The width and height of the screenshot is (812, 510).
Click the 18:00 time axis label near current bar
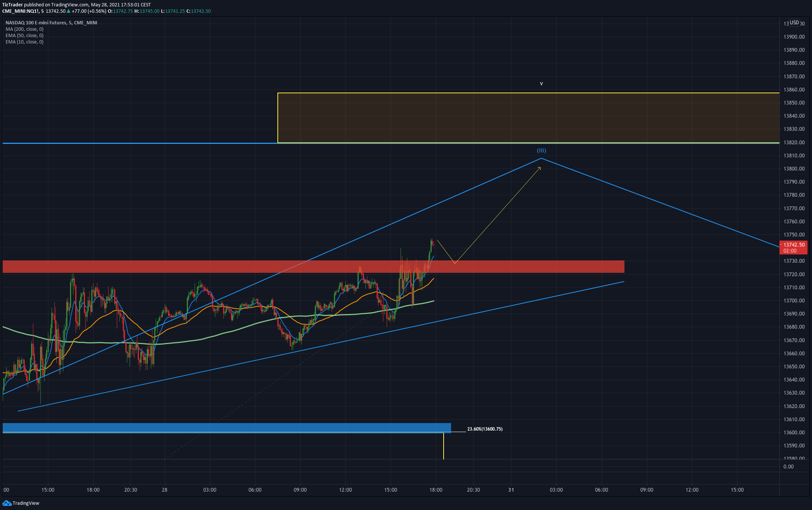(436, 490)
